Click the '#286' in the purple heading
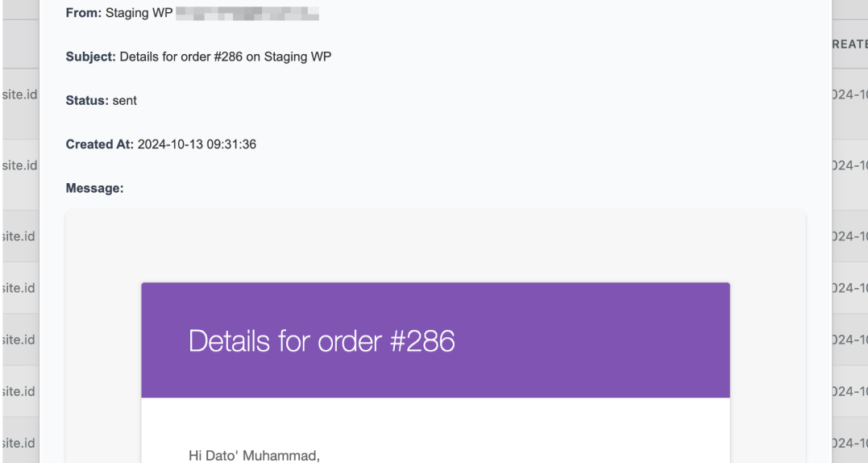 [422, 341]
